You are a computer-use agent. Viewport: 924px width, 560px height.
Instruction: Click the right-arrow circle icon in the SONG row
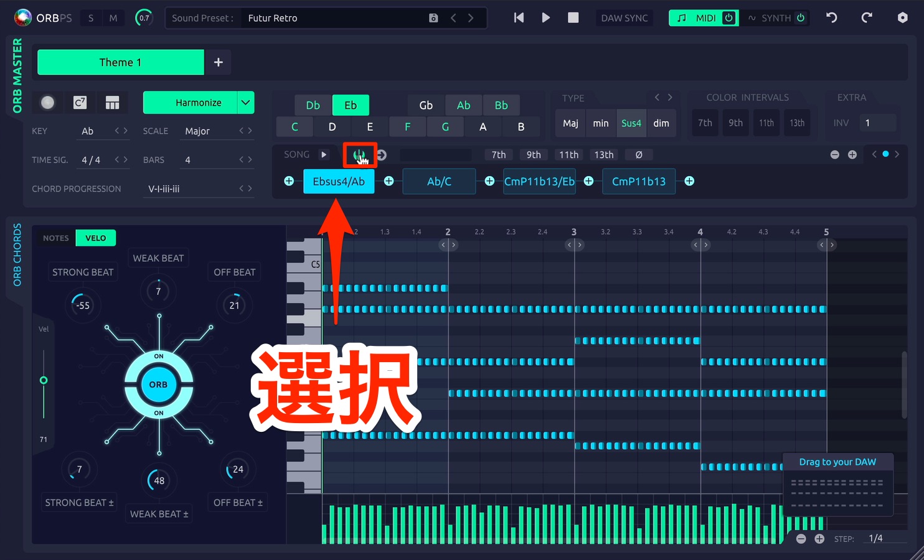point(382,155)
